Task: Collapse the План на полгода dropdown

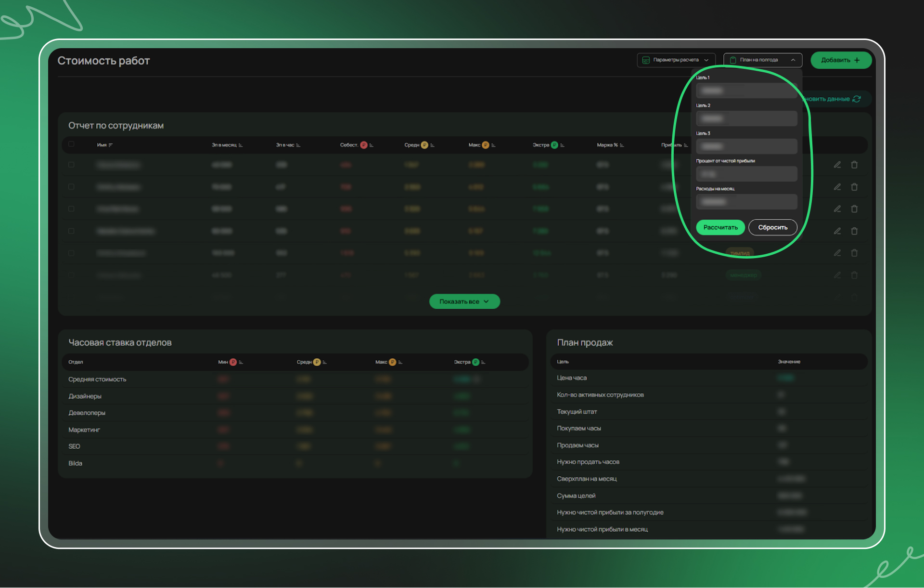Action: point(762,60)
